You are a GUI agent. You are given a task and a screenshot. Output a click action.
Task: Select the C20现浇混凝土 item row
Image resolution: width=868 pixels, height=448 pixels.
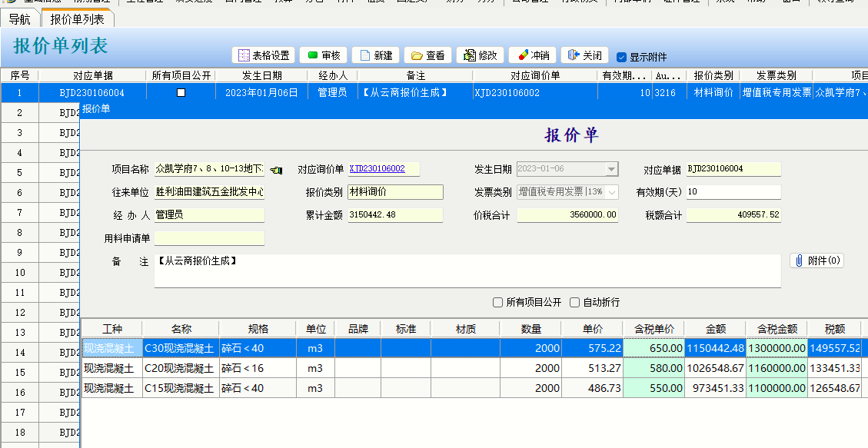181,368
